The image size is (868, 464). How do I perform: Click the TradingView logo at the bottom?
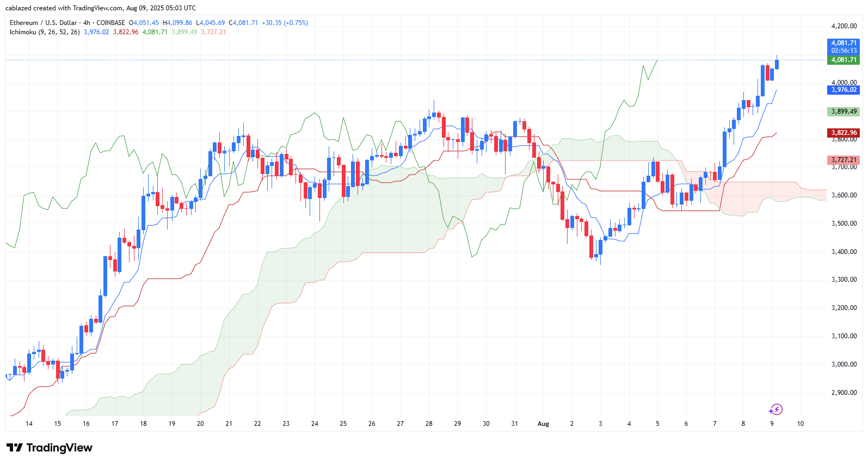pyautogui.click(x=50, y=448)
